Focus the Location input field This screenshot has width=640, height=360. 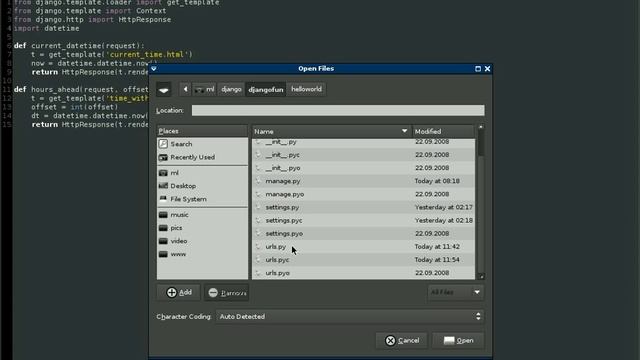338,110
